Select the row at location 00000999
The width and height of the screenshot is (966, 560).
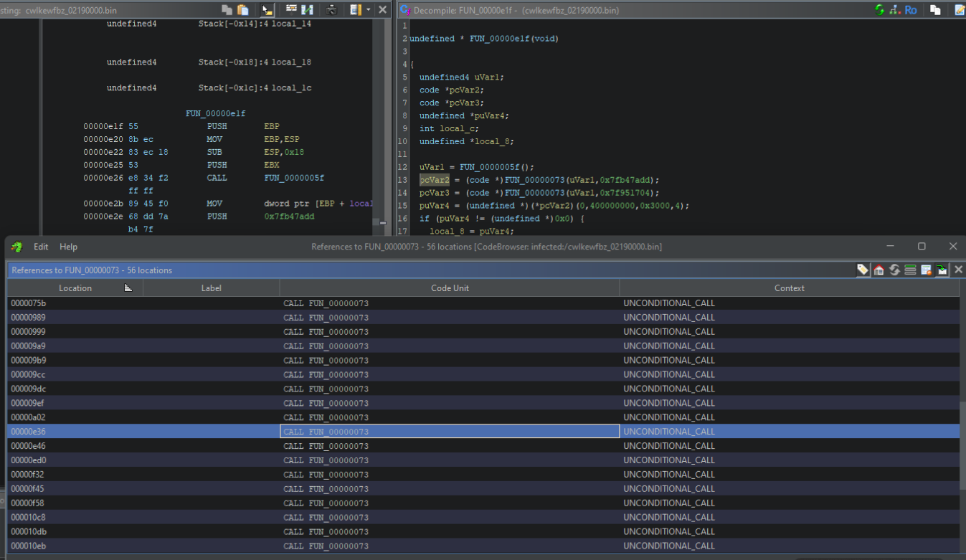(483, 331)
